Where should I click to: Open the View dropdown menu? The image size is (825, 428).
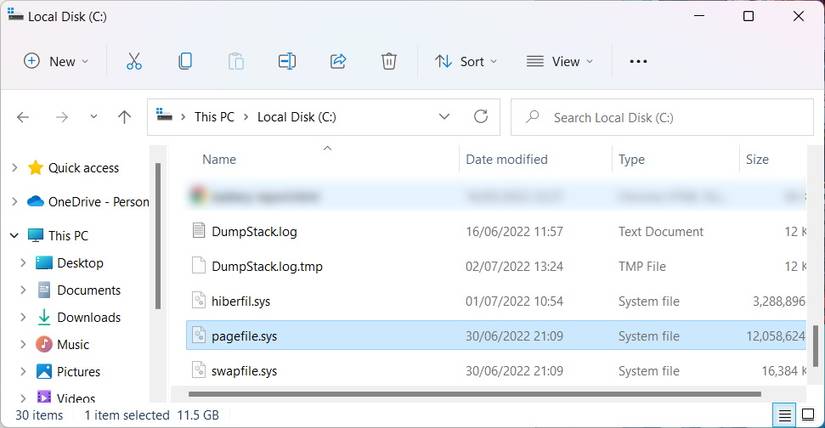point(560,61)
